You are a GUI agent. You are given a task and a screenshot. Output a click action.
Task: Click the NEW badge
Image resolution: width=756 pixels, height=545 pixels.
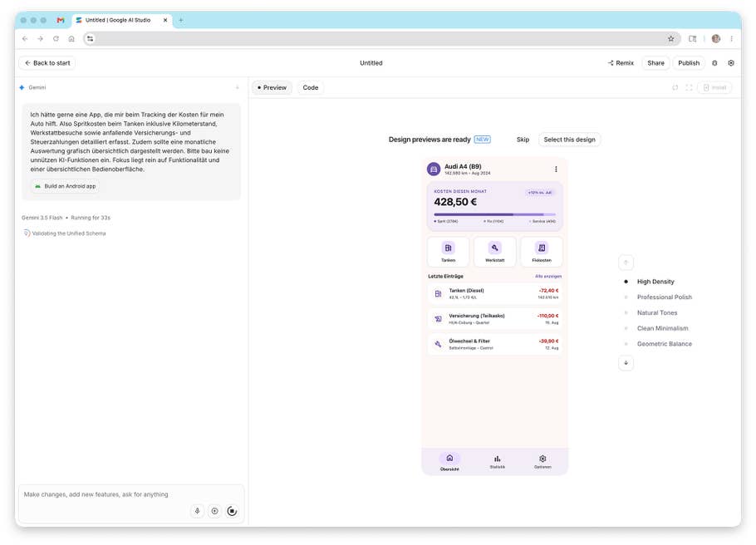(482, 140)
